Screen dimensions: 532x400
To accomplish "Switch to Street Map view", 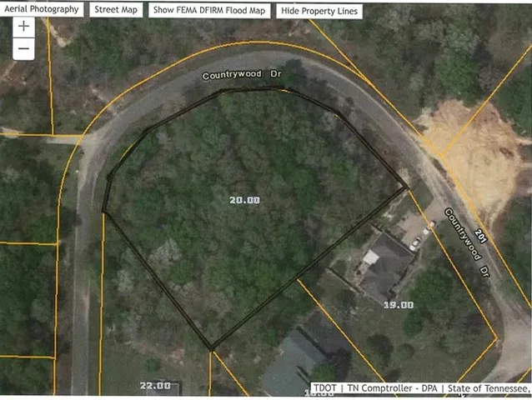I will point(116,10).
